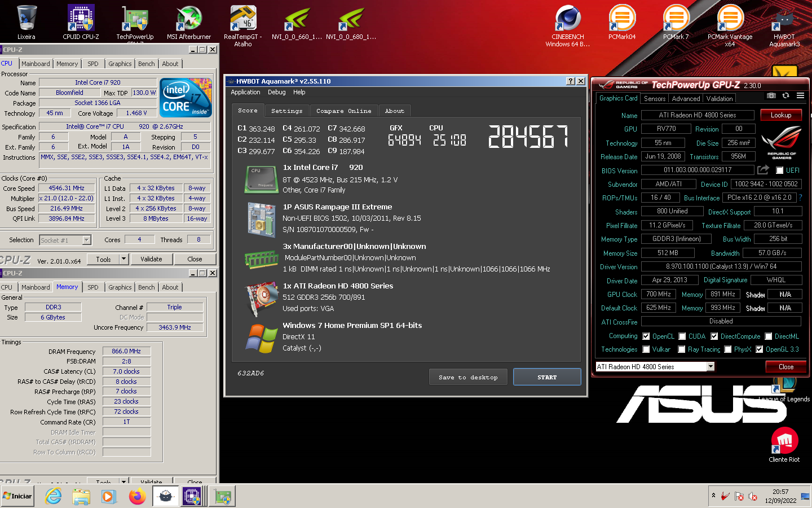Open the PCMark Vantage x64 desktop shortcut
The height and width of the screenshot is (508, 812).
point(730,25)
